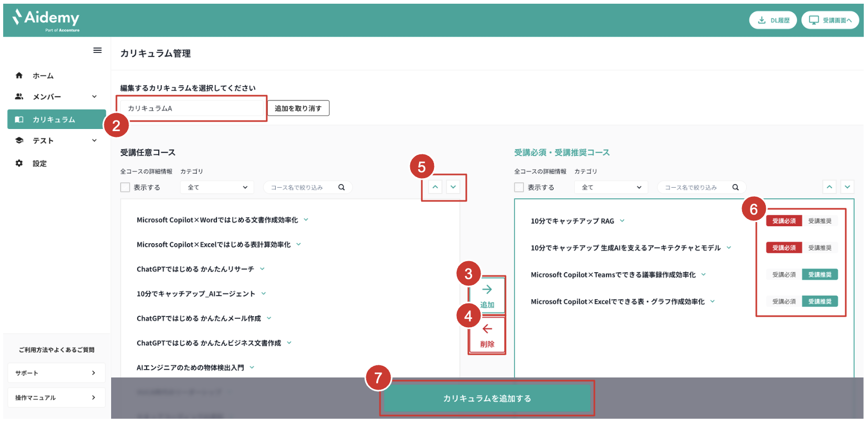Screen dimensions: 868x424
Task: Expand Microsoft Copilot×Word course details
Action: click(x=306, y=220)
